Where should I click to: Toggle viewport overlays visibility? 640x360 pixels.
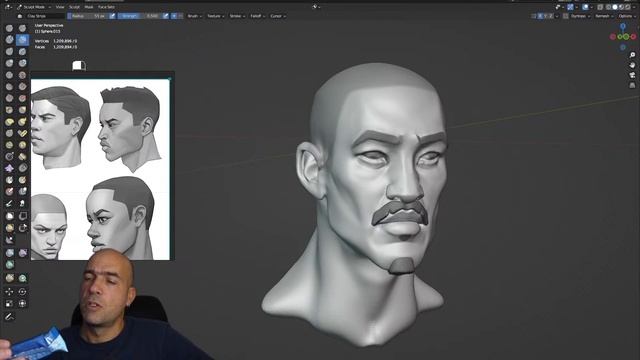(x=586, y=7)
